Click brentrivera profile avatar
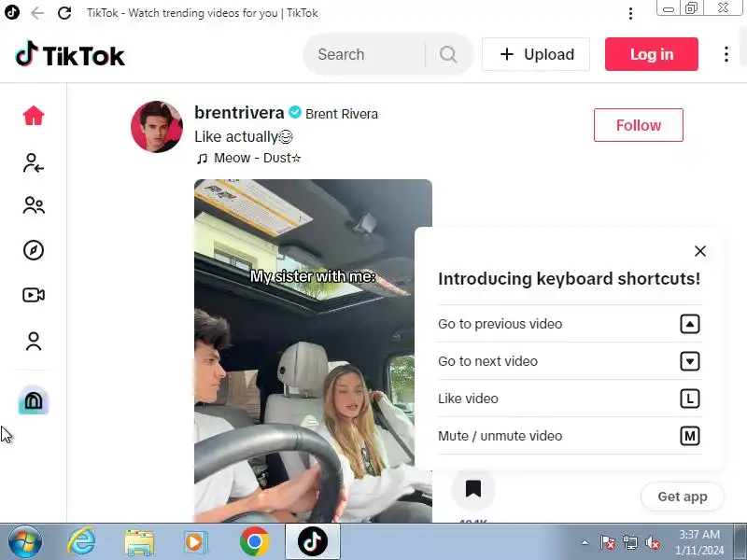747x560 pixels. (x=157, y=127)
